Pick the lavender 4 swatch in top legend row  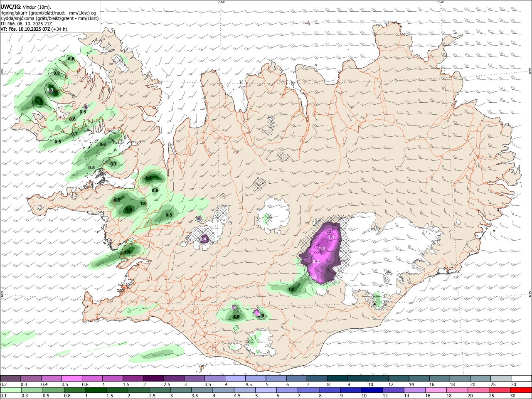(235, 378)
